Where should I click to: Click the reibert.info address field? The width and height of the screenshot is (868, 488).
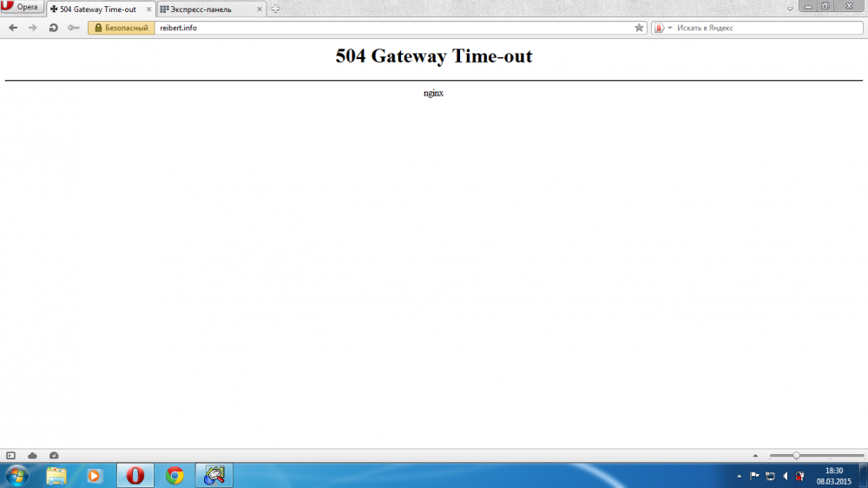pyautogui.click(x=393, y=28)
